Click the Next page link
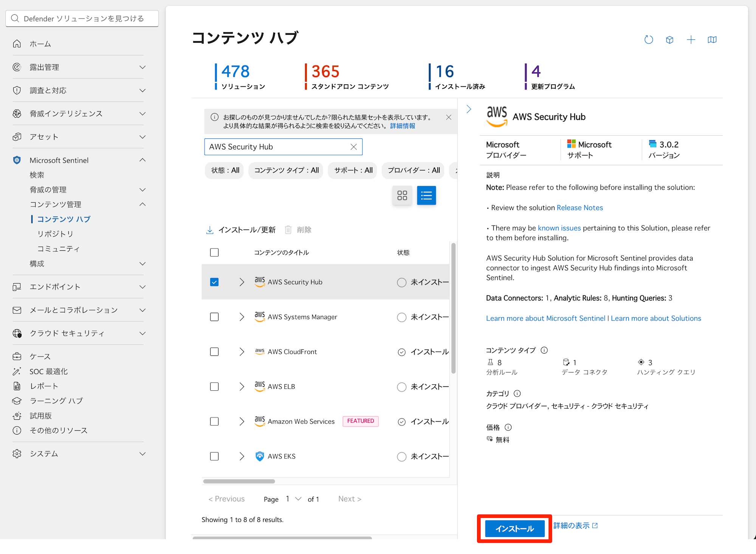Viewport: 756px width, 554px height. click(x=350, y=499)
